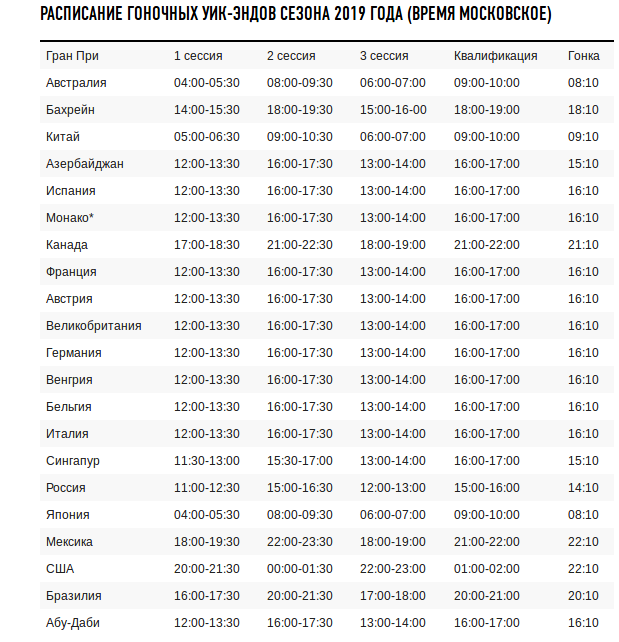This screenshot has width=619, height=642.
Task: Click the Китай race time 09:10
Action: pos(583,137)
